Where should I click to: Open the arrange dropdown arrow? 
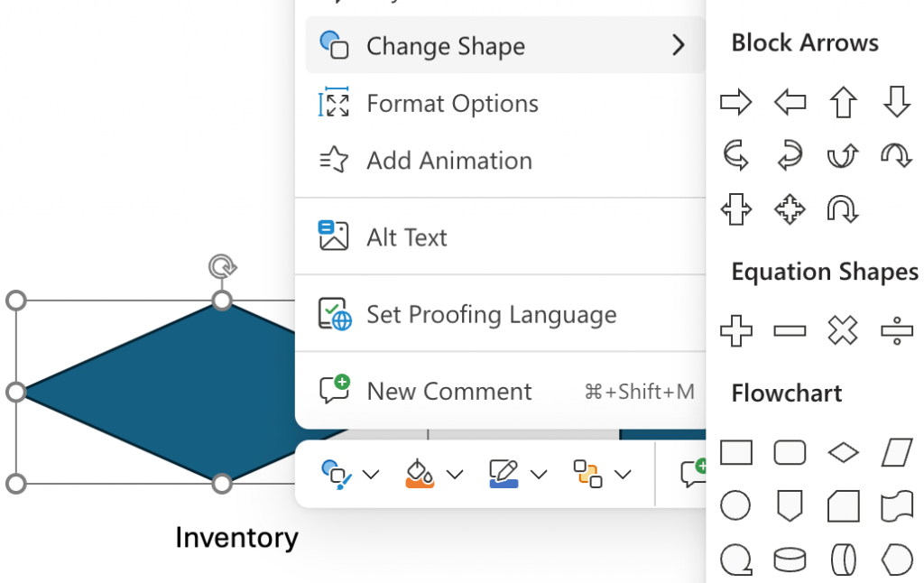[x=623, y=474]
